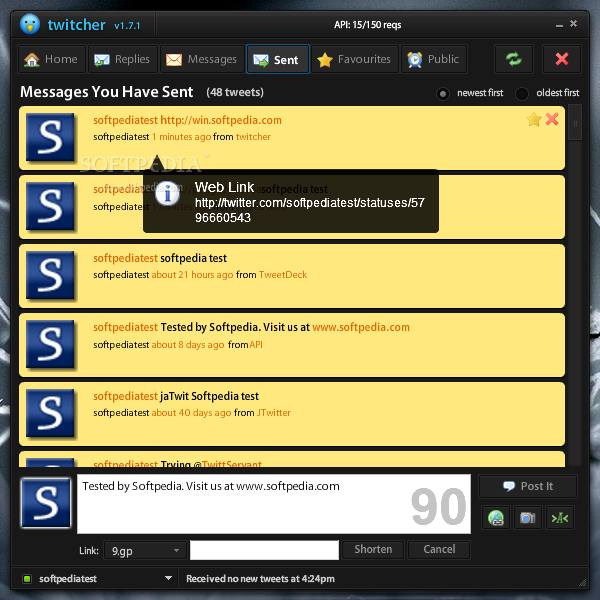
Task: Click the Post It button
Action: click(x=528, y=486)
